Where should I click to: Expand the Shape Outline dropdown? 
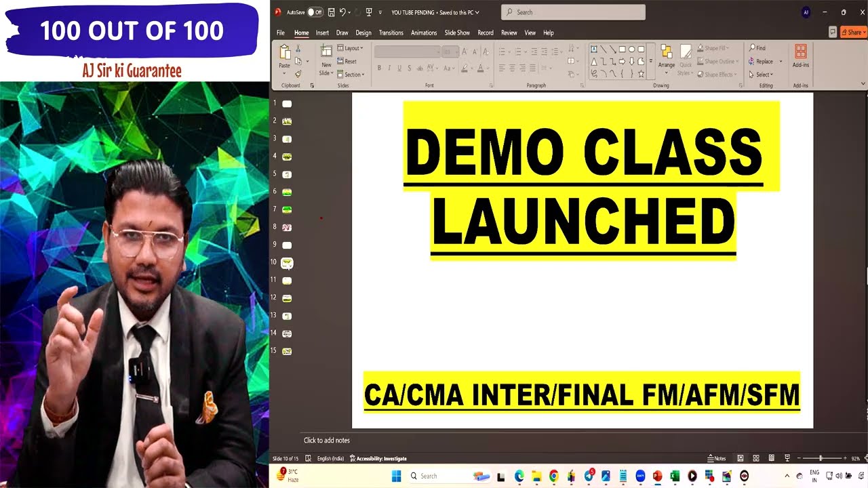point(719,61)
